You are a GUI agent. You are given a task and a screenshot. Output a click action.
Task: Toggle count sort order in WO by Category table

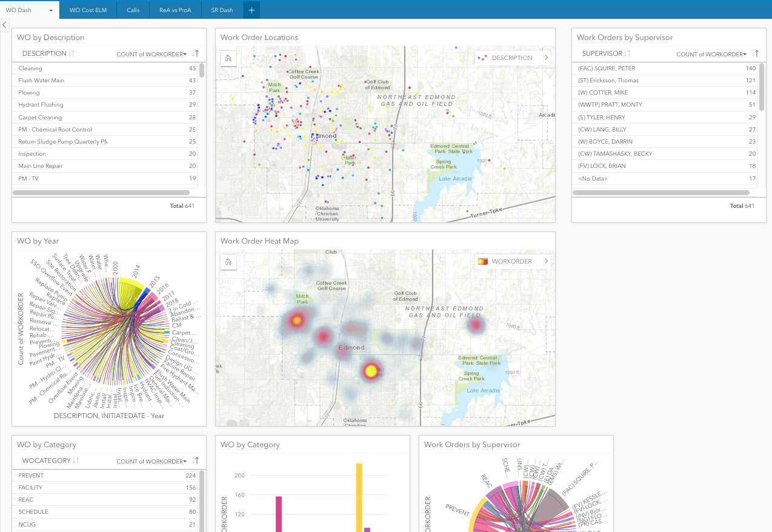195,461
